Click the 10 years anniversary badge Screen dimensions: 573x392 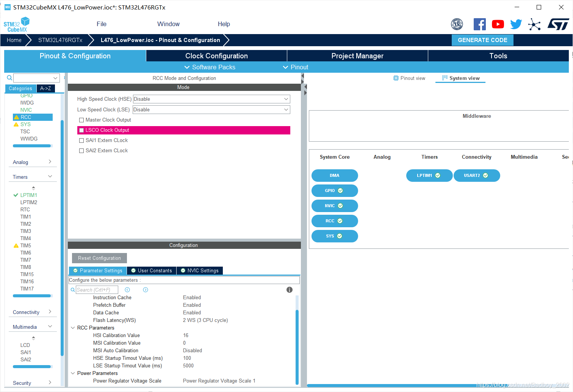457,24
